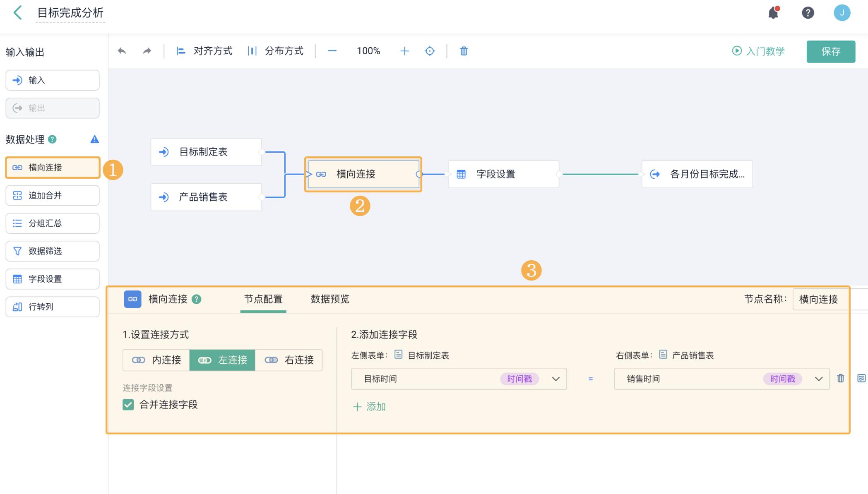Screen dimensions: 868x494
Task: Open notifications via the bell icon
Action: (773, 13)
